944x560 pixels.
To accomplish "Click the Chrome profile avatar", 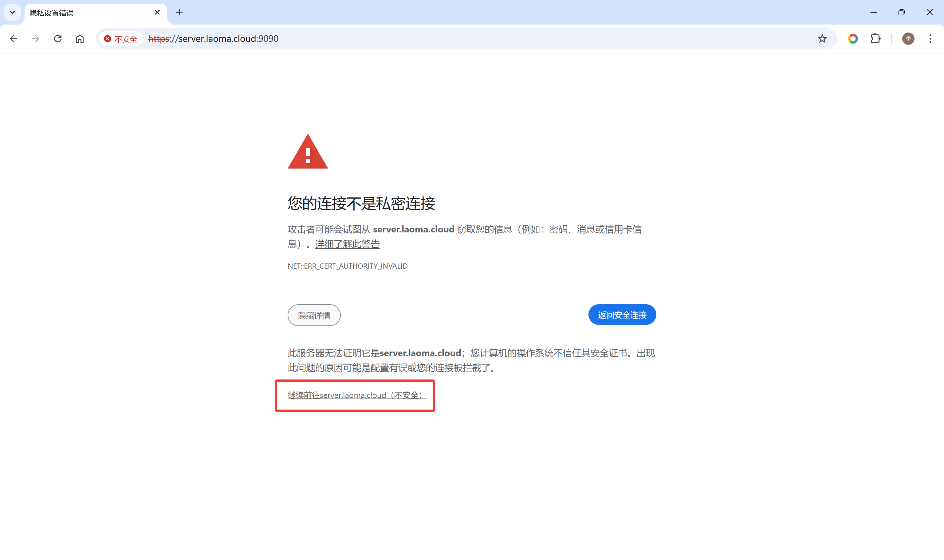I will coord(908,38).
